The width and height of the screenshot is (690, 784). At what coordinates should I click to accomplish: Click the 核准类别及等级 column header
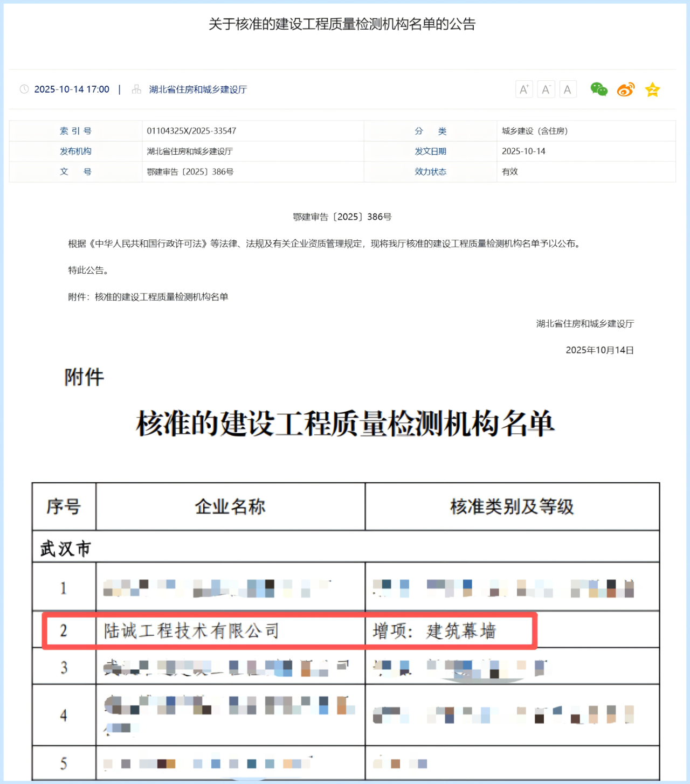coord(512,507)
